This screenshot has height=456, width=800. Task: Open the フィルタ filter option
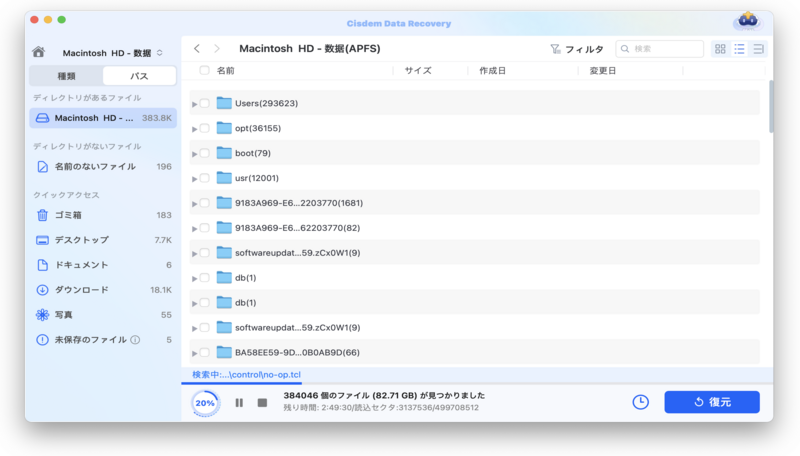(577, 49)
